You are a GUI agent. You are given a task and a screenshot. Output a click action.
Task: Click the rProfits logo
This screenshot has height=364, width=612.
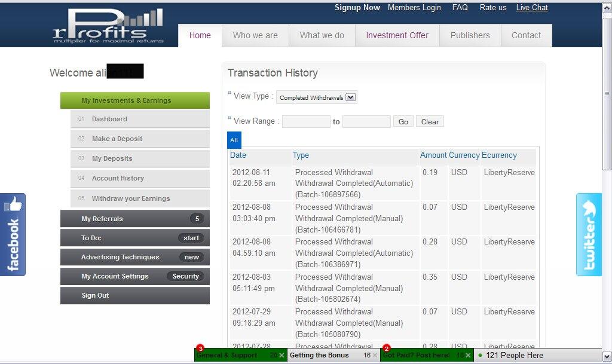click(108, 26)
